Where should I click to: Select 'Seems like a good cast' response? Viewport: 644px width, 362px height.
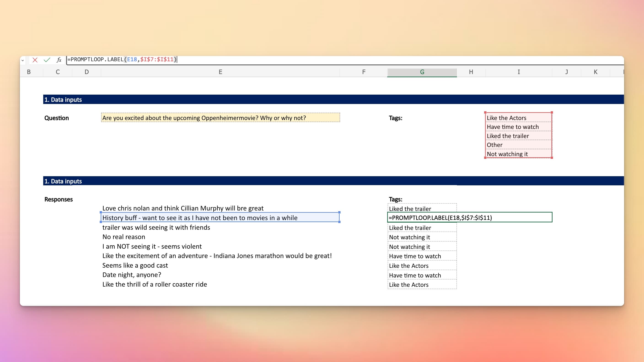click(135, 265)
